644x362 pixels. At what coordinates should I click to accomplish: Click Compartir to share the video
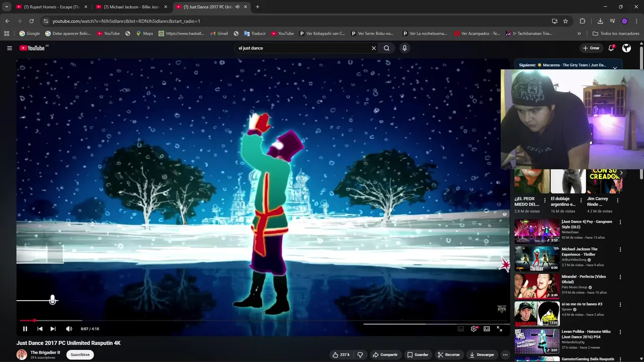(x=385, y=354)
